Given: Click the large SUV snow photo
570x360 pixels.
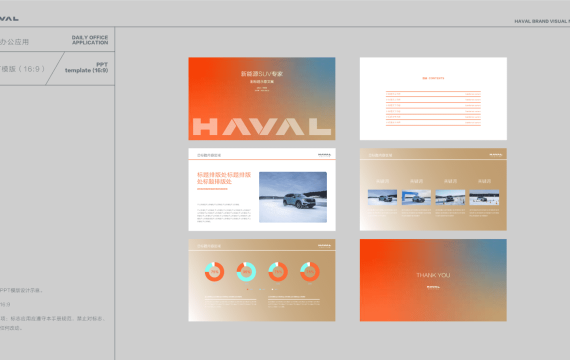Looking at the screenshot, I should (293, 197).
